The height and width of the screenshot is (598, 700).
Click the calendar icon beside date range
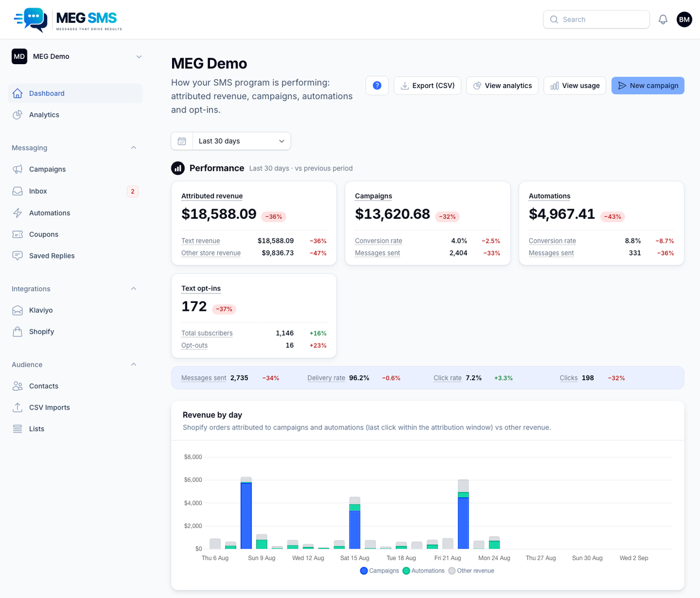pyautogui.click(x=182, y=141)
